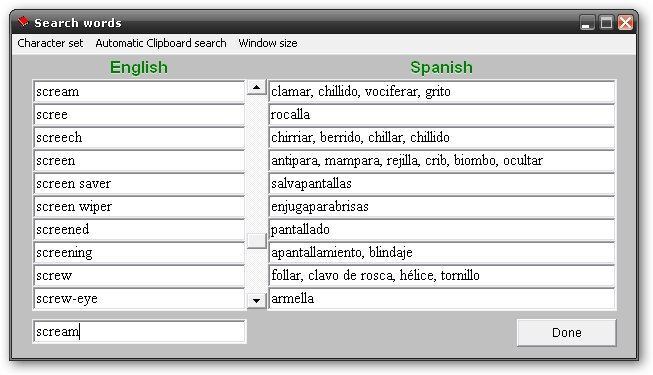This screenshot has height=375, width=653.
Task: Select the English word 'screw-eye'
Action: (139, 298)
